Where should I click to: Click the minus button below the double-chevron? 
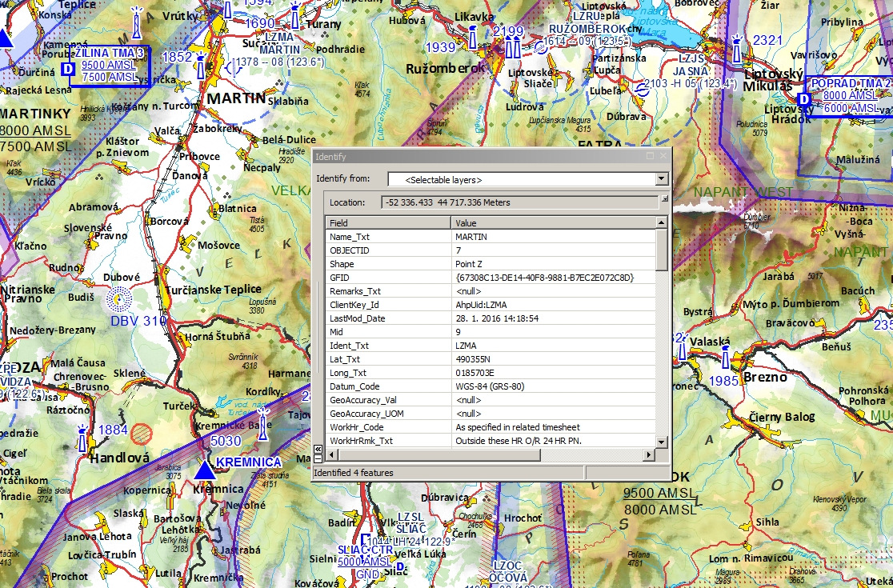[x=318, y=458]
